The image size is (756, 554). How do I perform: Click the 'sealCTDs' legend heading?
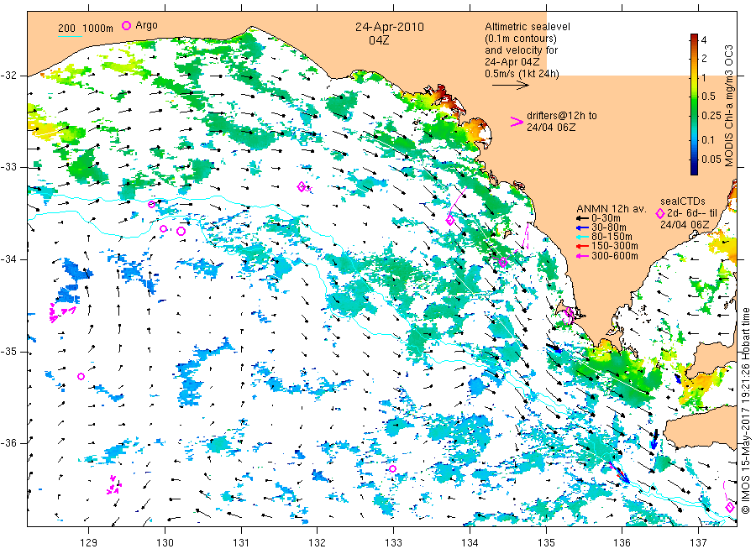click(683, 201)
